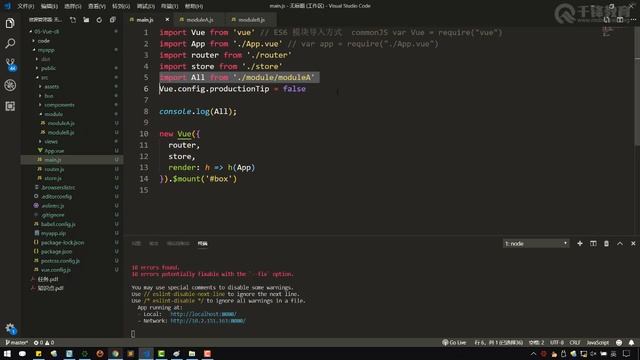This screenshot has height=360, width=640.
Task: Maximize the terminal panel with the up chevron
Action: click(x=620, y=244)
